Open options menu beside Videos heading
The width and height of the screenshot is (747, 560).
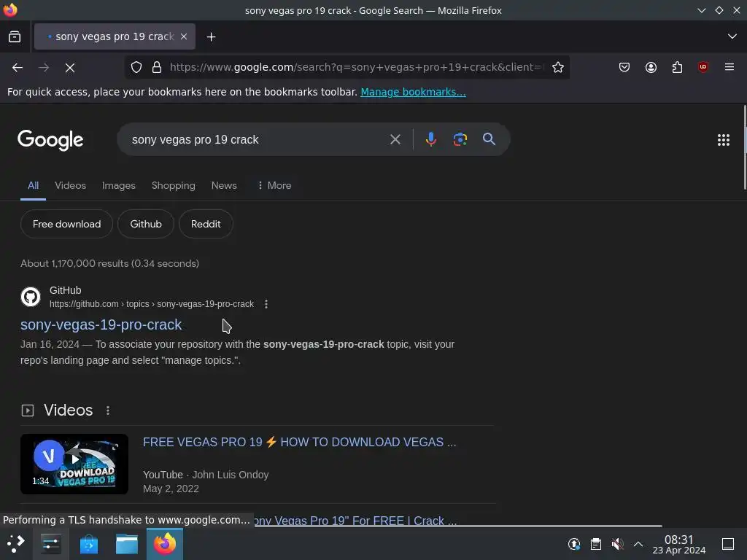point(108,411)
